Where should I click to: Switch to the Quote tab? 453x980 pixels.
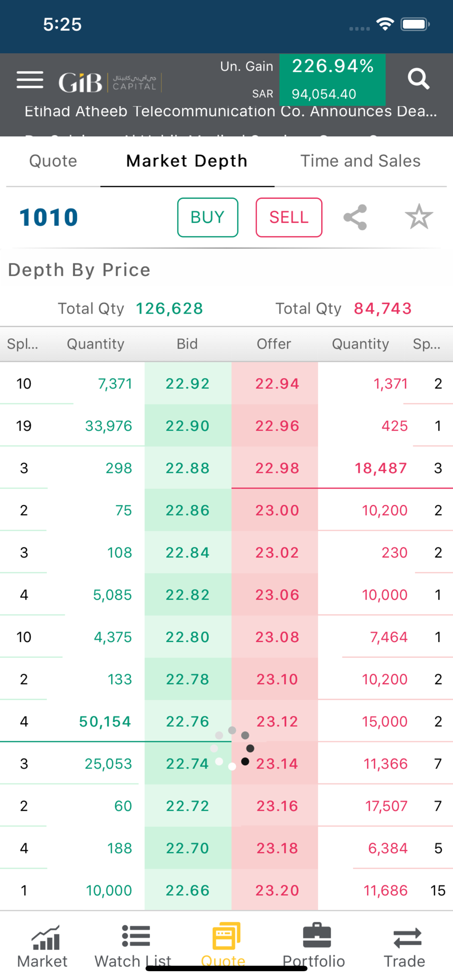pyautogui.click(x=53, y=161)
